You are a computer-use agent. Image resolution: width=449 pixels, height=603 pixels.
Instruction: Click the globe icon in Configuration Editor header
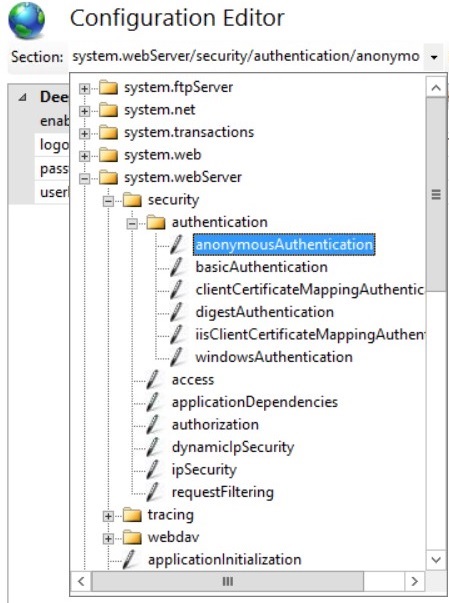27,20
